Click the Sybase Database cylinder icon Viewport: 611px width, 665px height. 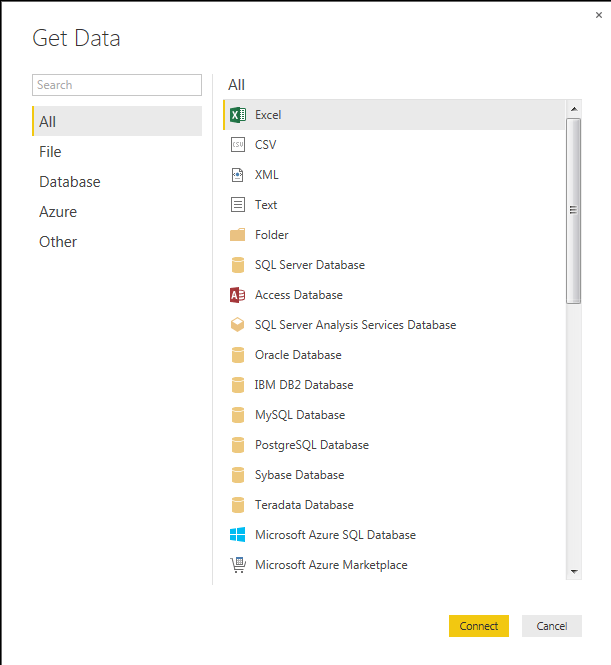[x=237, y=475]
